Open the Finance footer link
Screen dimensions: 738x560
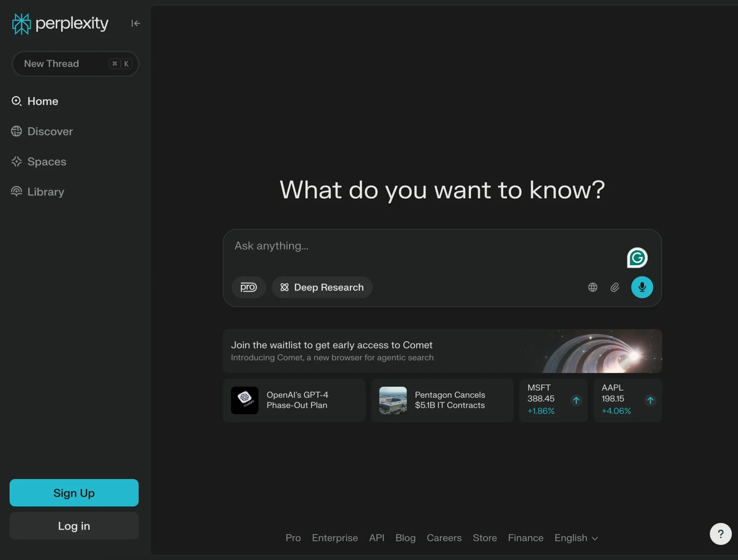click(525, 538)
